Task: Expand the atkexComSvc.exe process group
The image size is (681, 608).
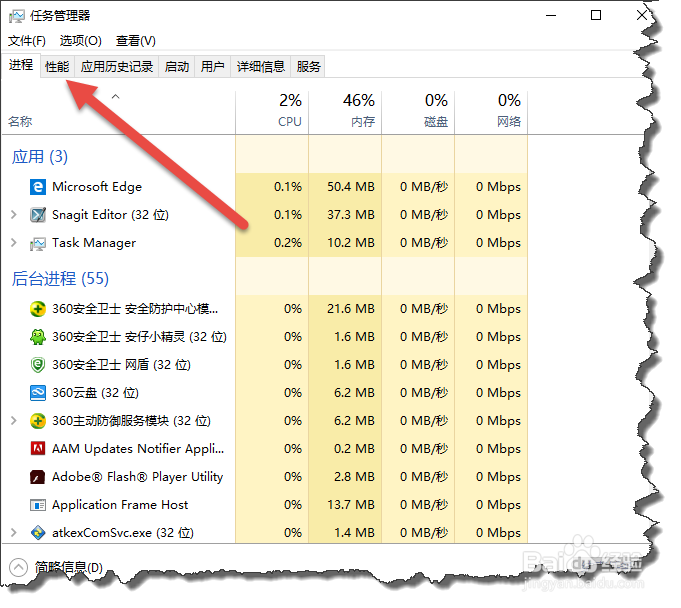Action: [14, 532]
